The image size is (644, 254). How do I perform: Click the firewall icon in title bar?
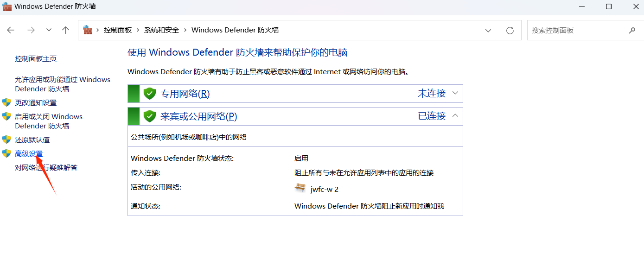point(7,6)
